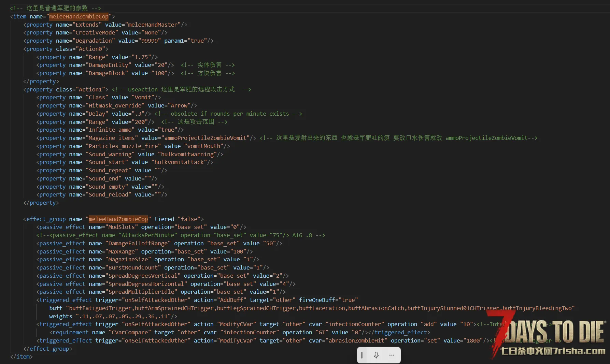This screenshot has height=364, width=610.
Task: Click the DamageEntity value "20"
Action: point(161,65)
